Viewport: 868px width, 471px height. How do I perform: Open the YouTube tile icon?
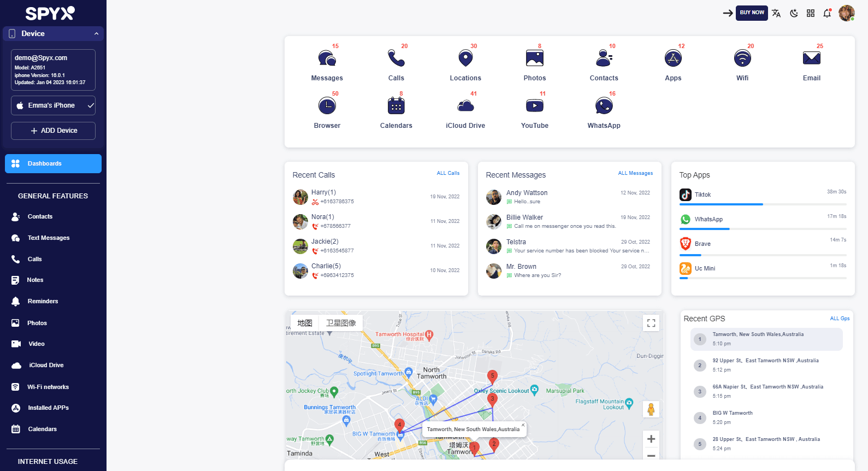pyautogui.click(x=535, y=105)
